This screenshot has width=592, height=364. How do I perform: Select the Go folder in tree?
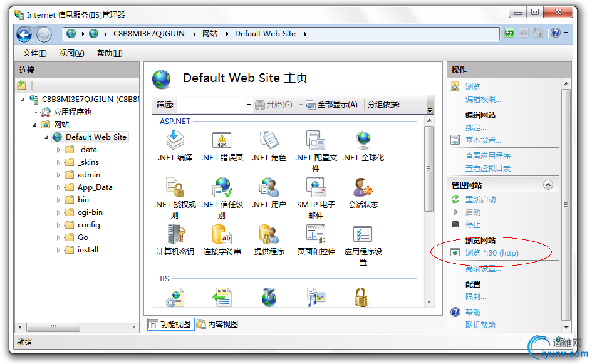(83, 237)
